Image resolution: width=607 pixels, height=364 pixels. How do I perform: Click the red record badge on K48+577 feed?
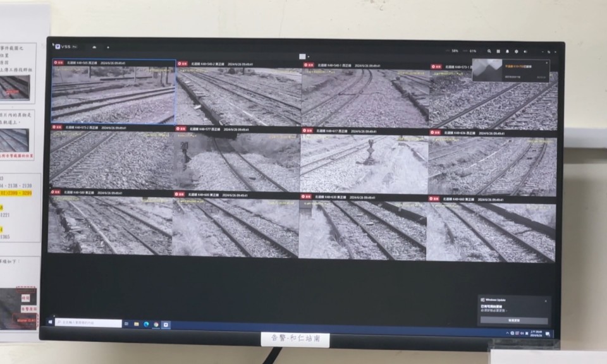(182, 129)
